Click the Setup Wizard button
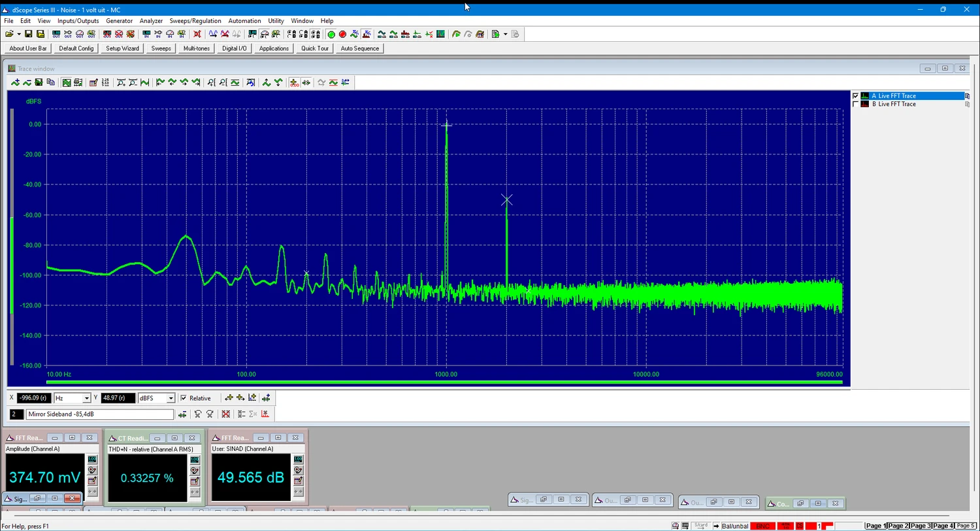980x531 pixels. 122,48
